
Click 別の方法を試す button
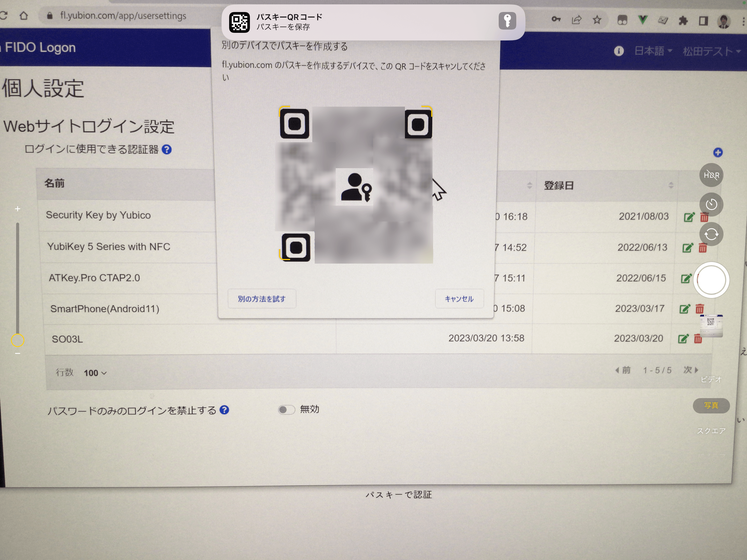tap(262, 299)
